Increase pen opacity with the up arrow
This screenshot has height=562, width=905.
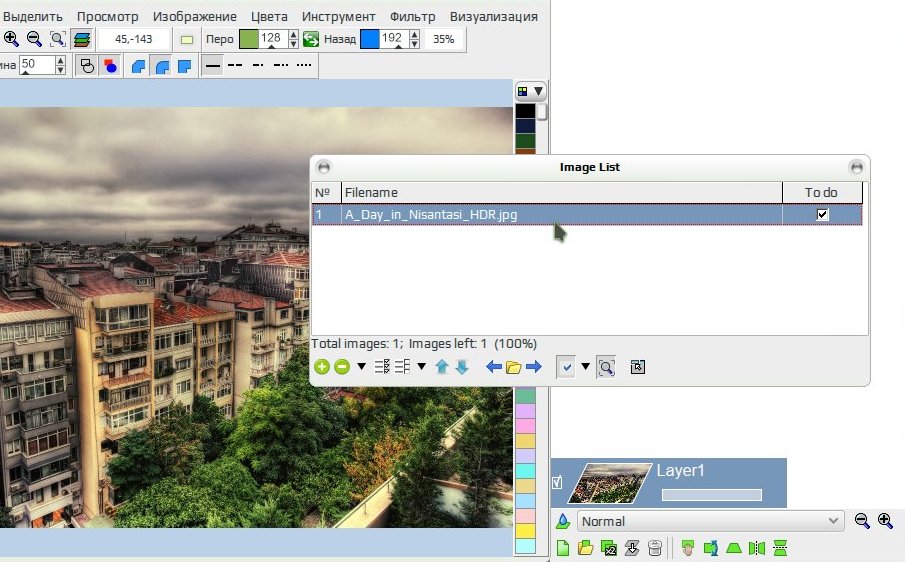pos(293,35)
